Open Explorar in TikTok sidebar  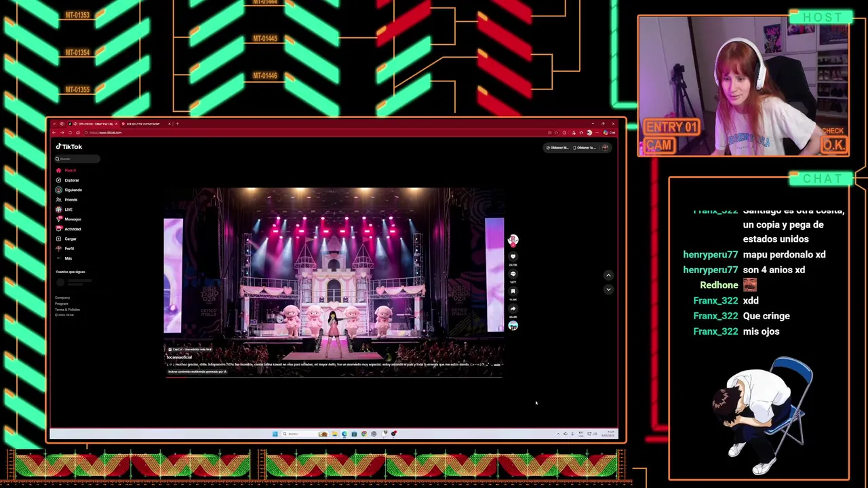pyautogui.click(x=68, y=180)
